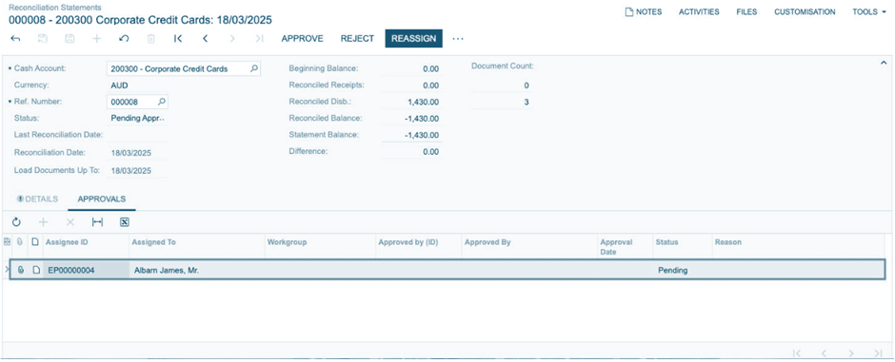
Task: Go to the grid's first page
Action: 798,353
